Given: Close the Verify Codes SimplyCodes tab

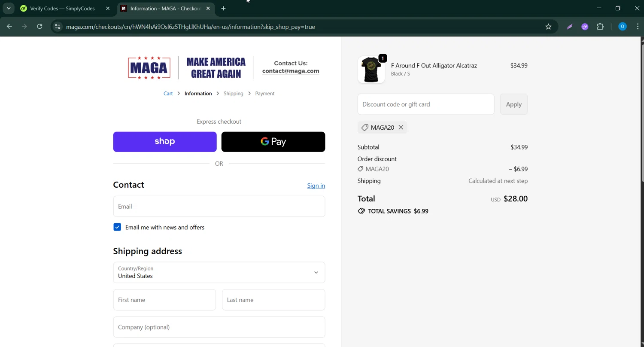Looking at the screenshot, I should [x=108, y=8].
